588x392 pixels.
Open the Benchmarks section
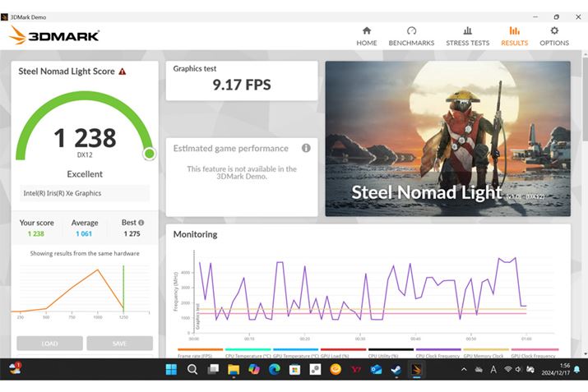[x=411, y=35]
